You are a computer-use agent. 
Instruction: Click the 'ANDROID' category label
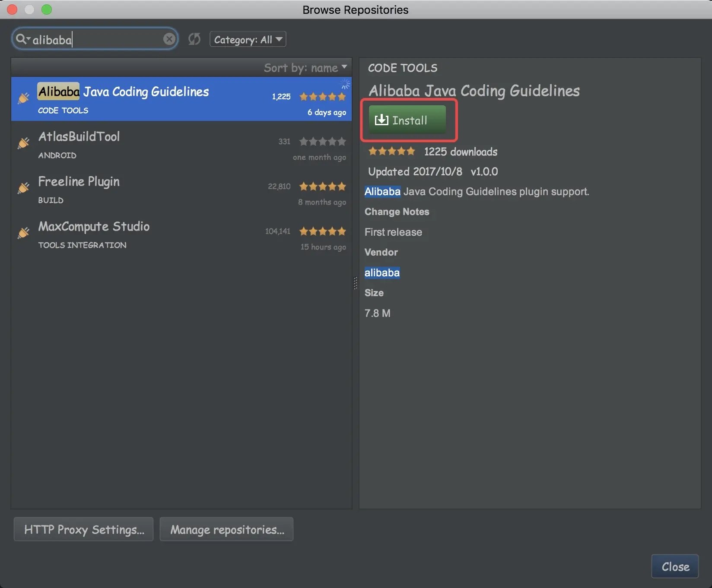click(x=57, y=155)
